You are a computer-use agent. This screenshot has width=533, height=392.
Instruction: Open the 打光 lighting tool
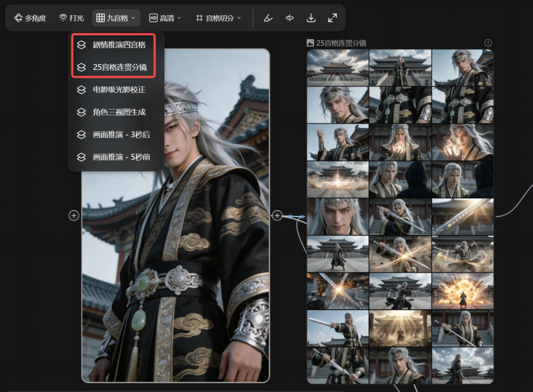click(71, 18)
